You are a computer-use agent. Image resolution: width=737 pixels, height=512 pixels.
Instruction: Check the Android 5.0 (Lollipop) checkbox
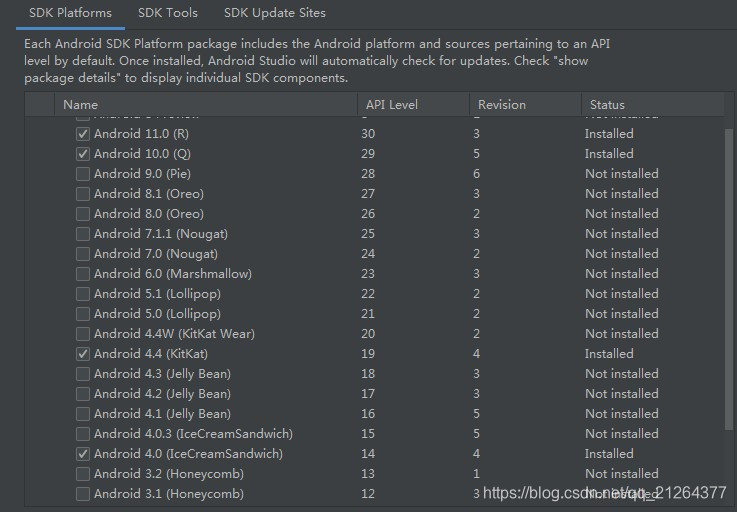pyautogui.click(x=83, y=314)
